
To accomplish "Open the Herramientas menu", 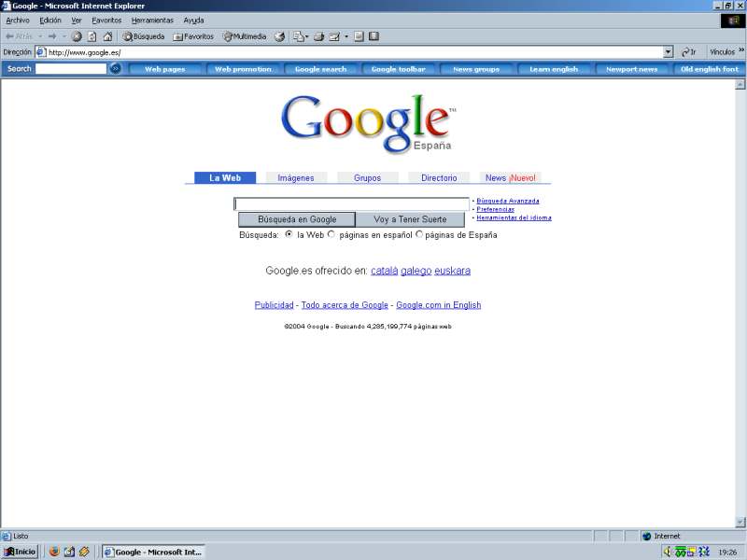I will 152,21.
